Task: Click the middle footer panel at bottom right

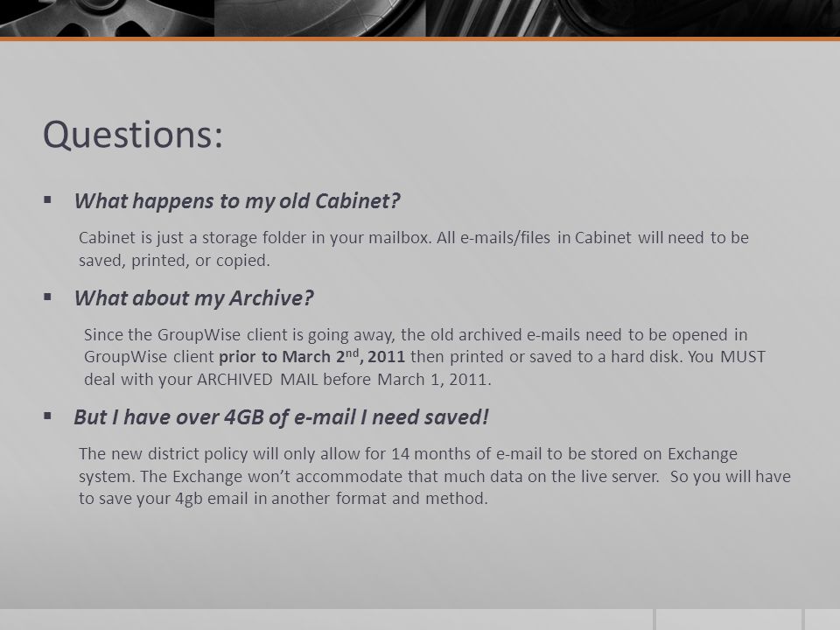Action: 729,619
